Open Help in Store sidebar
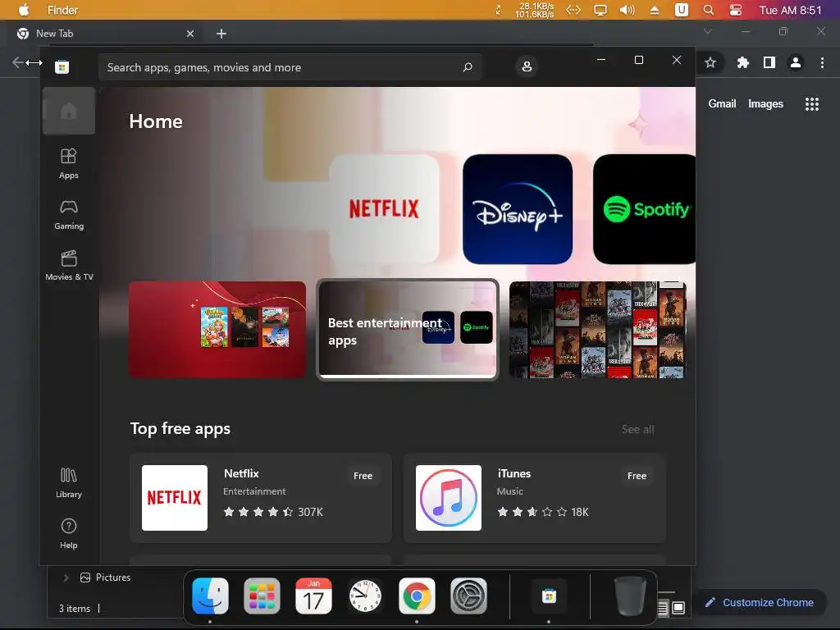 point(69,533)
